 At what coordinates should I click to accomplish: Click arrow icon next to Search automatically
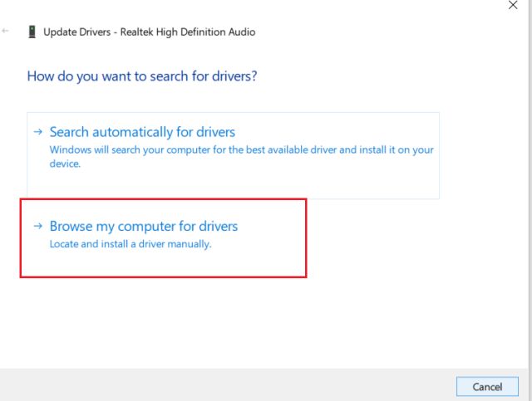click(38, 131)
